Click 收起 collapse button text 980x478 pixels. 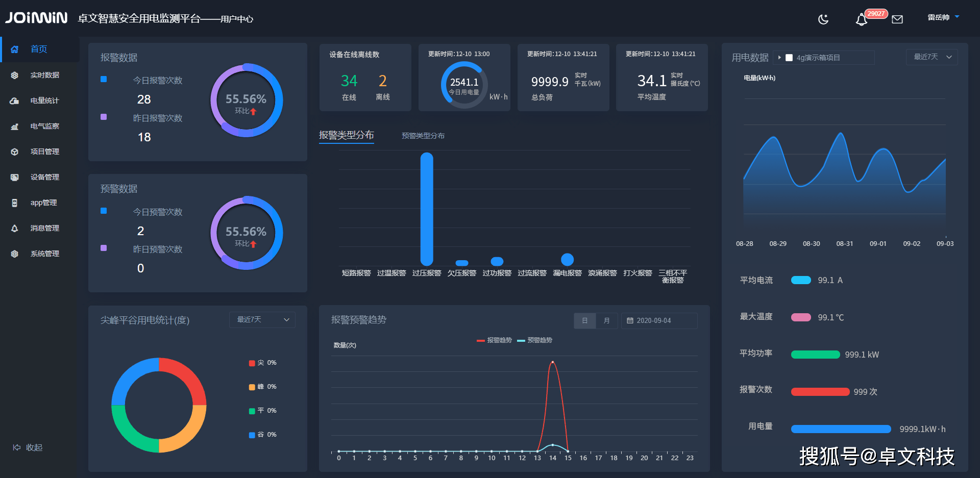pos(34,447)
